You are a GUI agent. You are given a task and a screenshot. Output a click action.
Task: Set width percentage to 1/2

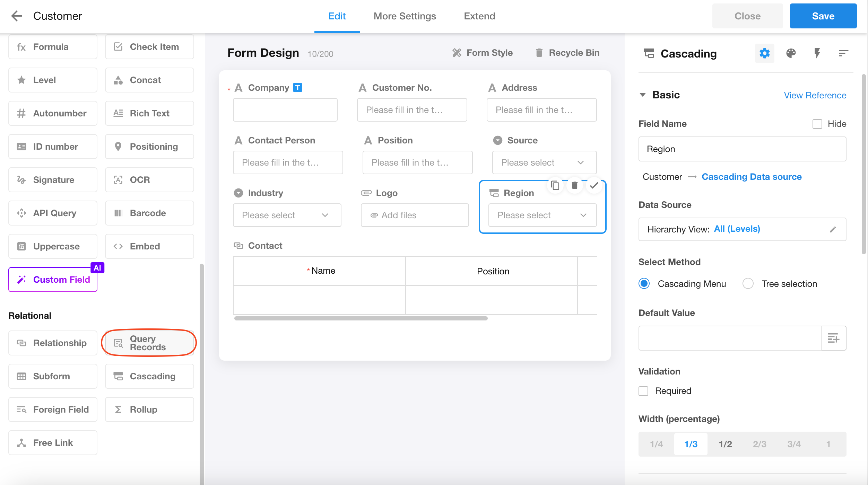point(725,444)
